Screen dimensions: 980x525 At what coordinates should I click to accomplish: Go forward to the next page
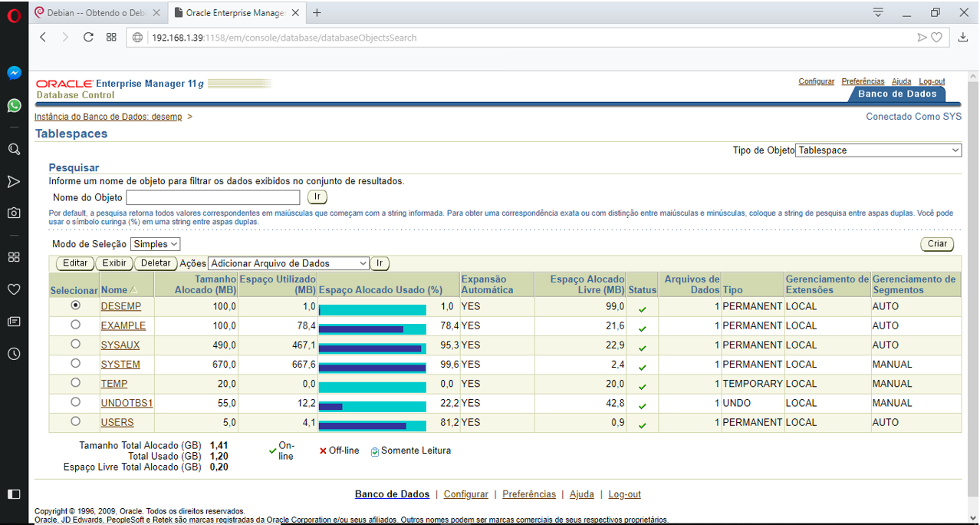pyautogui.click(x=65, y=37)
